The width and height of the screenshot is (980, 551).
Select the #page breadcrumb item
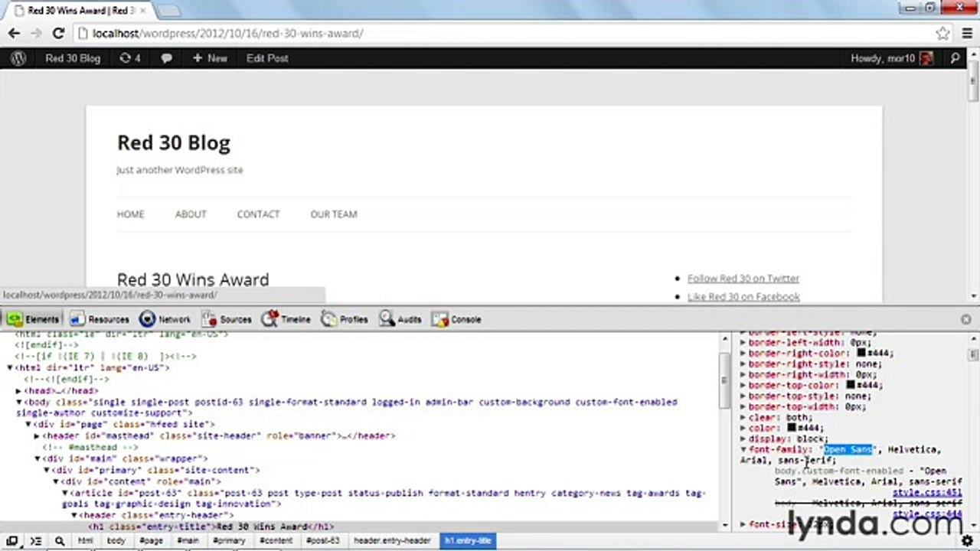tap(151, 541)
